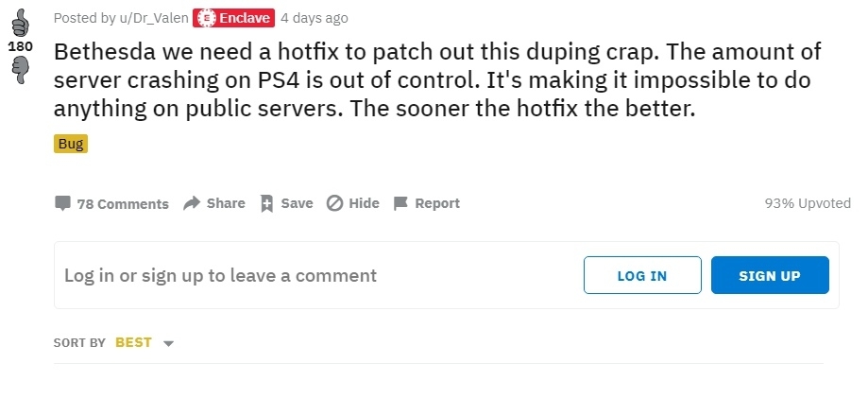Select the BEST sort option label

pos(133,342)
